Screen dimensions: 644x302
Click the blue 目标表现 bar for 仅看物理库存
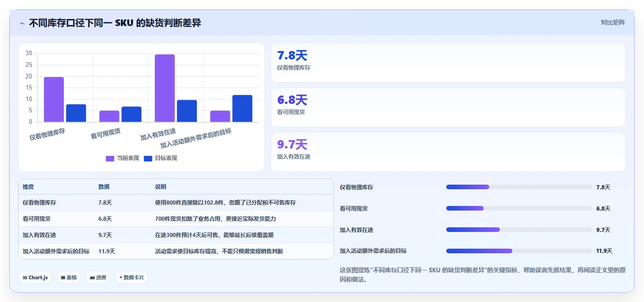(x=76, y=113)
